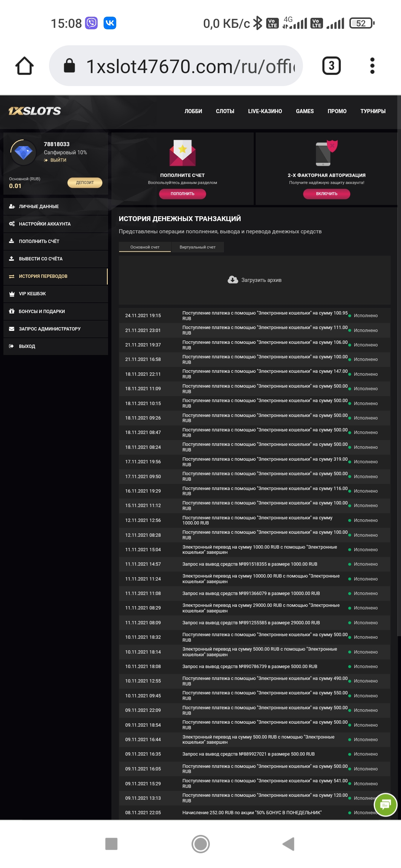Click date 12.11.2021 12:56
The image size is (401, 868).
click(143, 520)
